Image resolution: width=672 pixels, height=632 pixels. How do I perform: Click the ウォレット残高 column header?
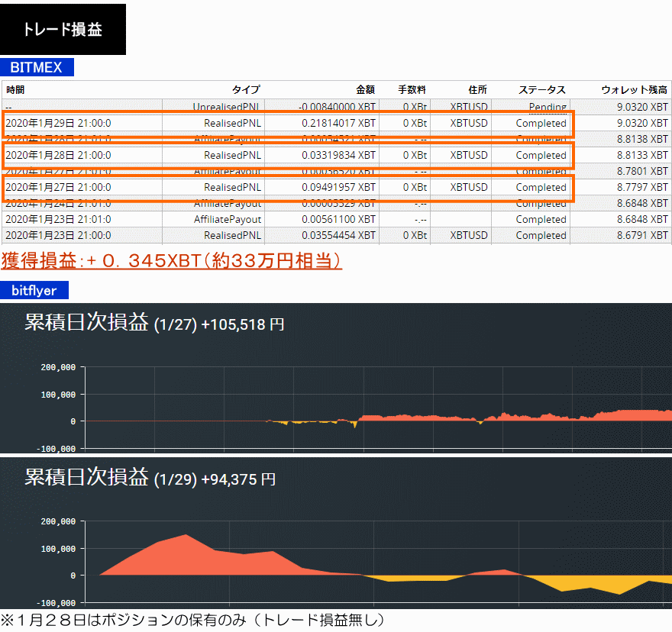(634, 90)
